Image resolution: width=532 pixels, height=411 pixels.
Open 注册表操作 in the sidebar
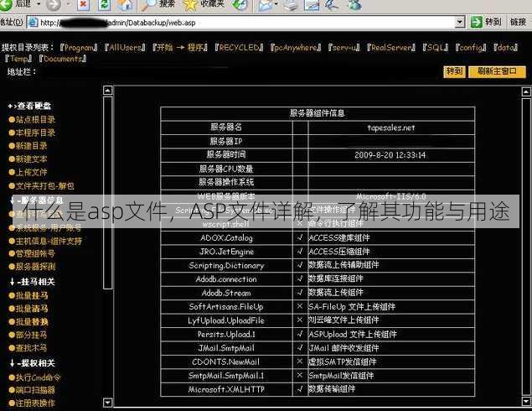[x=32, y=403]
